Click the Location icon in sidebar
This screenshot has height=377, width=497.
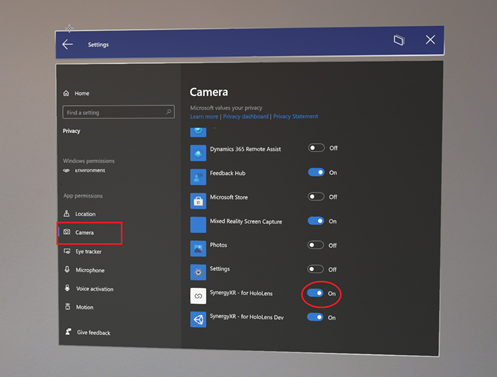click(x=67, y=213)
